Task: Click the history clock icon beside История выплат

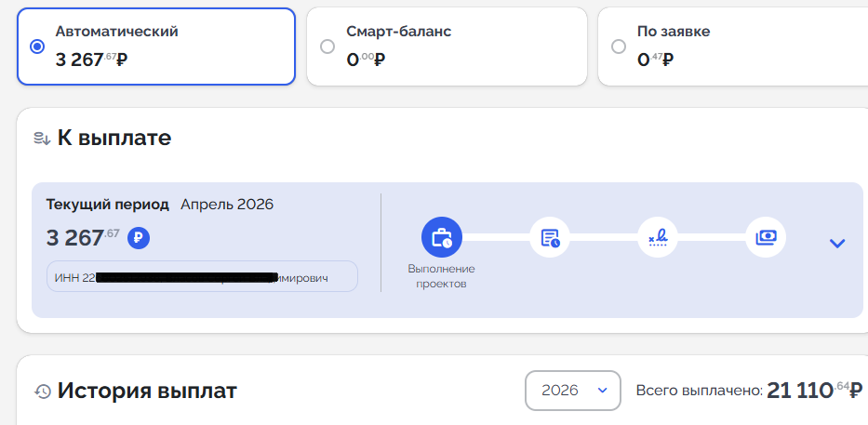Action: pyautogui.click(x=42, y=392)
